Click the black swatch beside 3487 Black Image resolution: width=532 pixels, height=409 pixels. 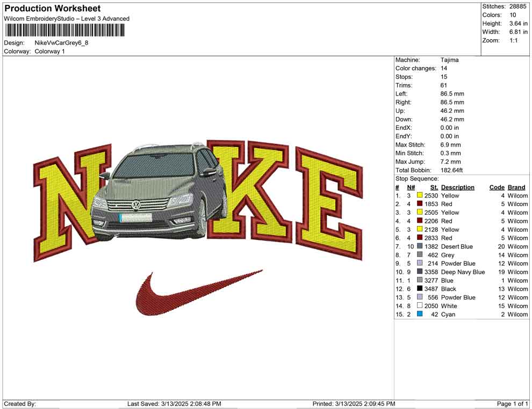[420, 288]
